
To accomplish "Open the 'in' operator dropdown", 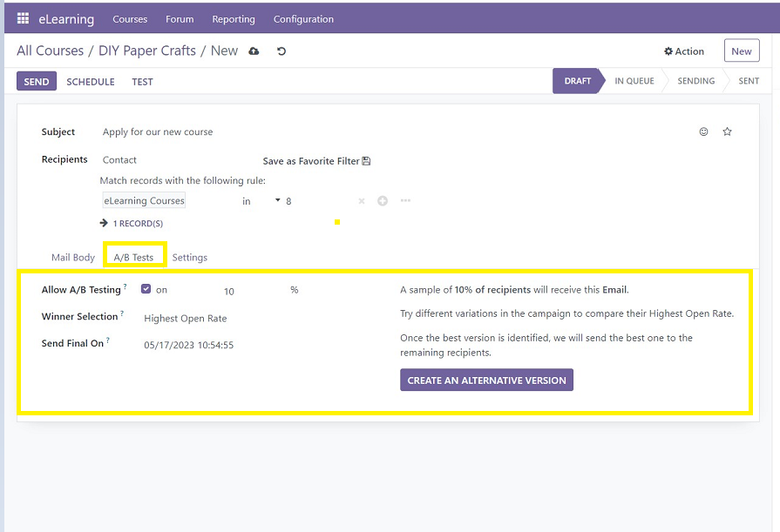I will click(261, 201).
